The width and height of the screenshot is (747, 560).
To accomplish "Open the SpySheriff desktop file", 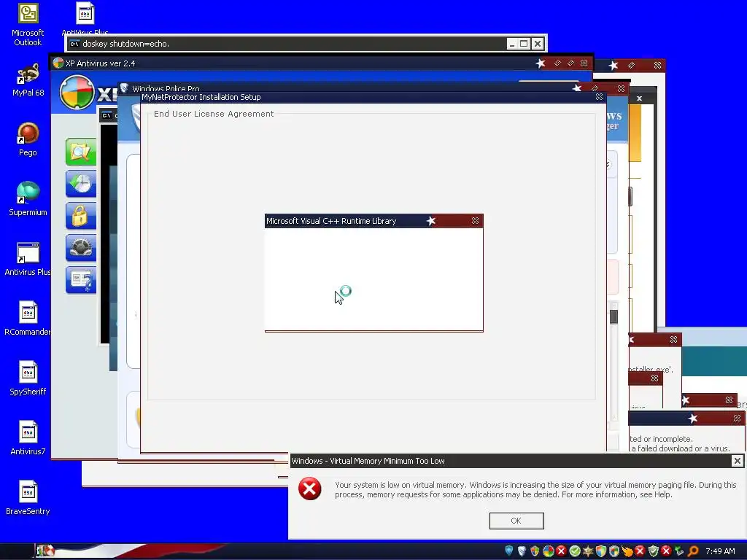I will tap(28, 373).
